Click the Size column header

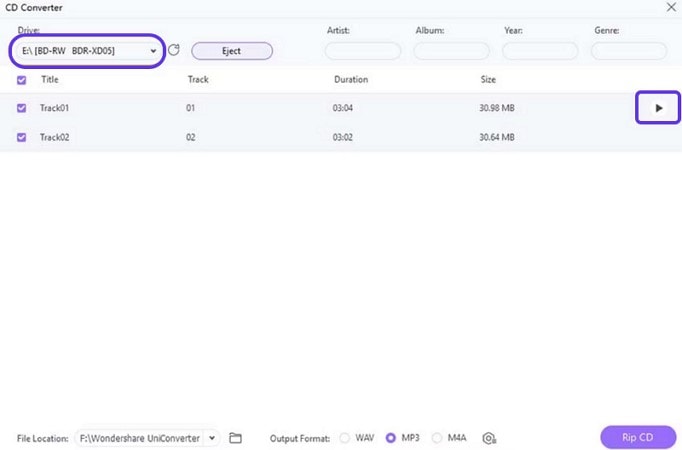(488, 80)
